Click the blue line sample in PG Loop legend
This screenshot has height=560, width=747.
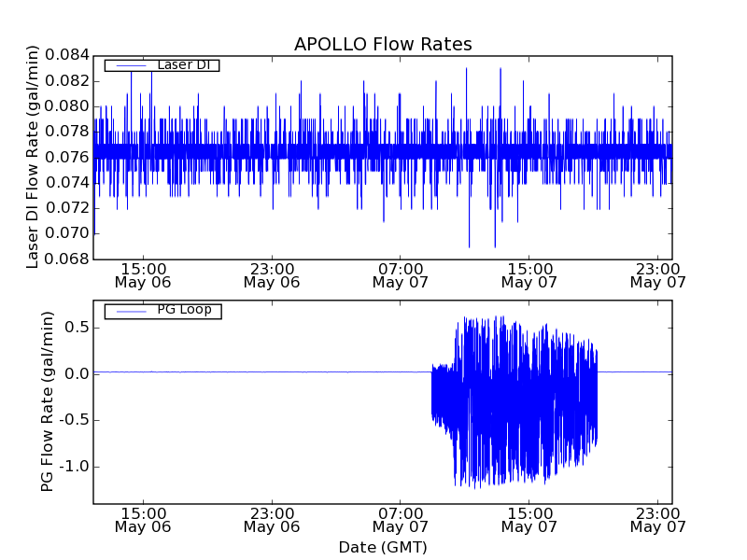pyautogui.click(x=131, y=310)
